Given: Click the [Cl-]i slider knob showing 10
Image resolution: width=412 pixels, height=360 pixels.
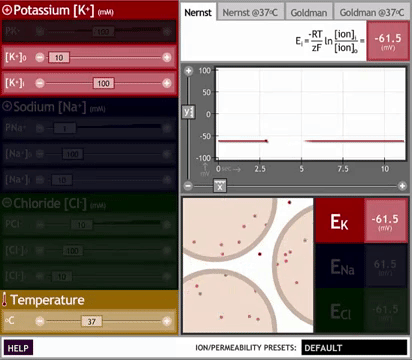Looking at the screenshot, I should (x=62, y=277).
